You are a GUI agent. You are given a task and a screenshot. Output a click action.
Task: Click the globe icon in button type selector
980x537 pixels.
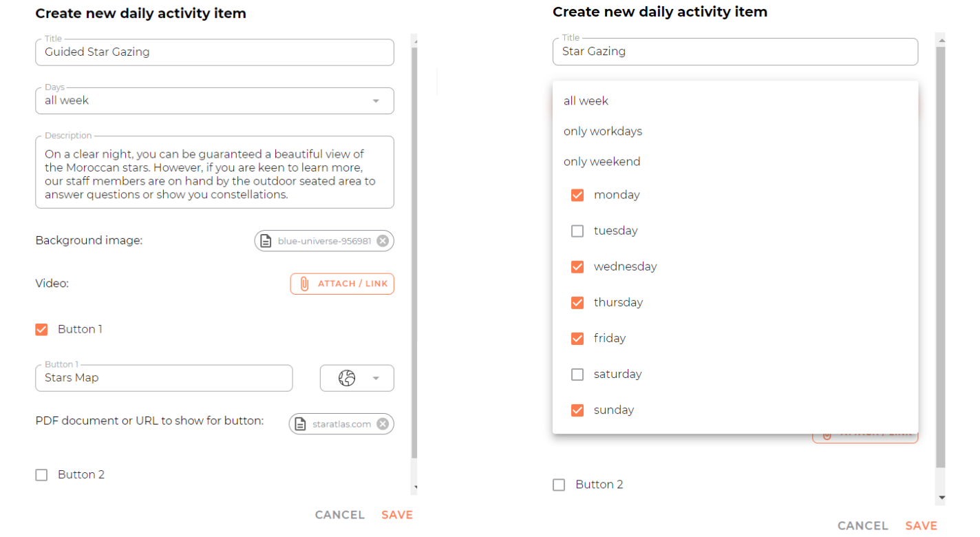pyautogui.click(x=347, y=378)
